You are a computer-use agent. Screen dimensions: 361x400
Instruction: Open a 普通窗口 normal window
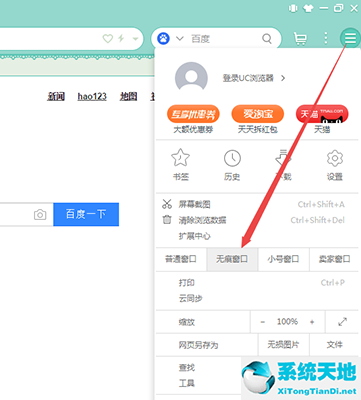181,259
